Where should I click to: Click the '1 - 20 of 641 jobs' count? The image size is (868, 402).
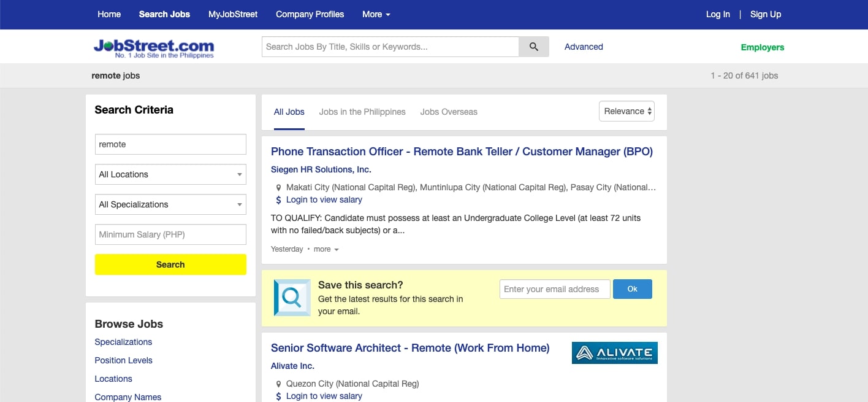[744, 75]
